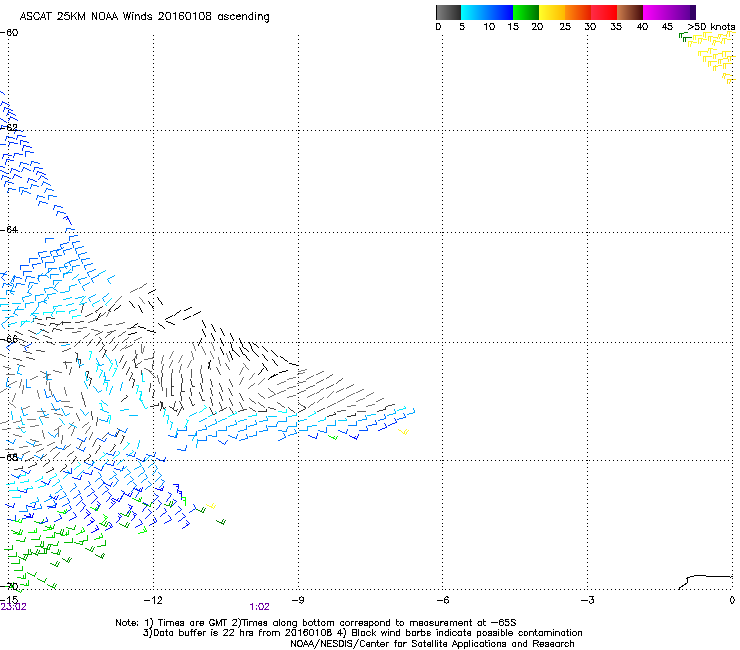This screenshot has height=650, width=740.
Task: Pick the magenta-purple 40–50 knots legend segment
Action: click(669, 12)
